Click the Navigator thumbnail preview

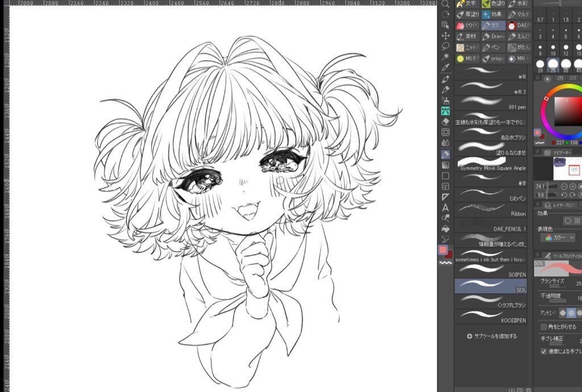coord(567,168)
